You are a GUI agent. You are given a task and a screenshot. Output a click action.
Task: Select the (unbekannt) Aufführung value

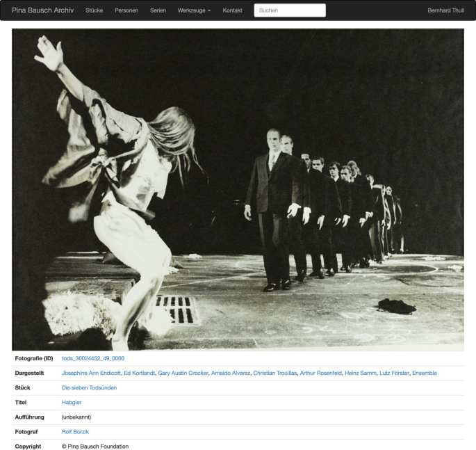tap(76, 417)
